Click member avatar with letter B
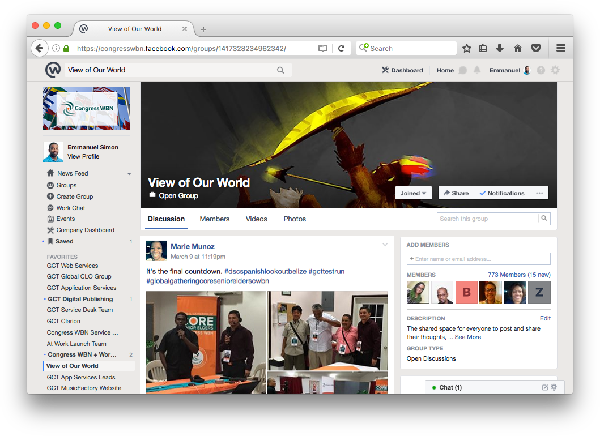 (x=465, y=292)
